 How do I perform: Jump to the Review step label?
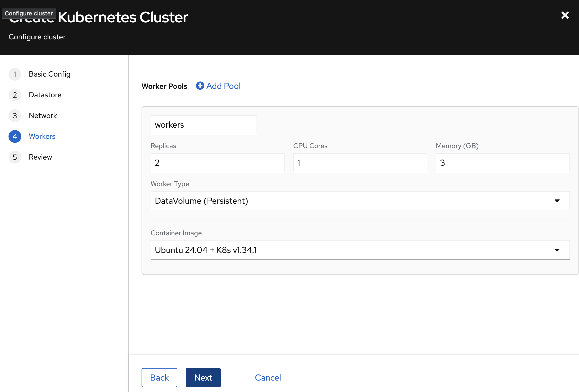40,157
